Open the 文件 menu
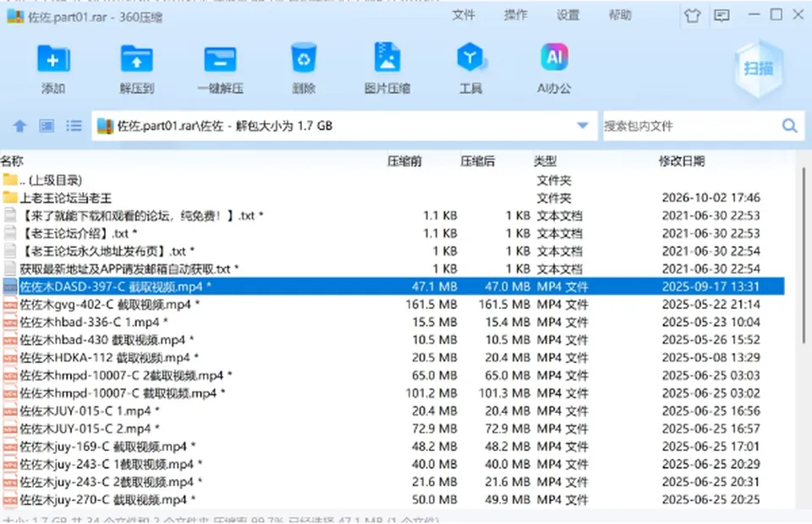 [x=464, y=15]
